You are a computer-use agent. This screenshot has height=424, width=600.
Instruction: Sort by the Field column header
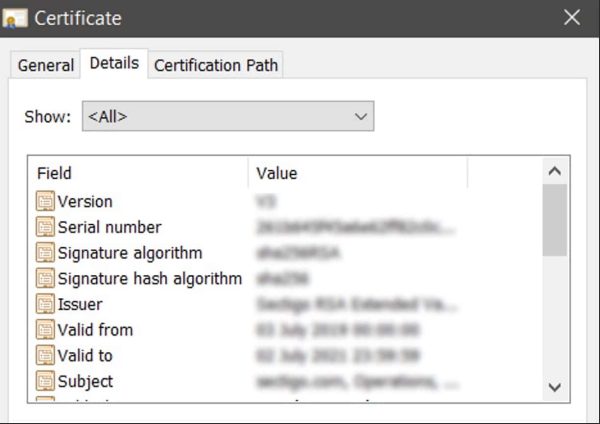tap(140, 173)
